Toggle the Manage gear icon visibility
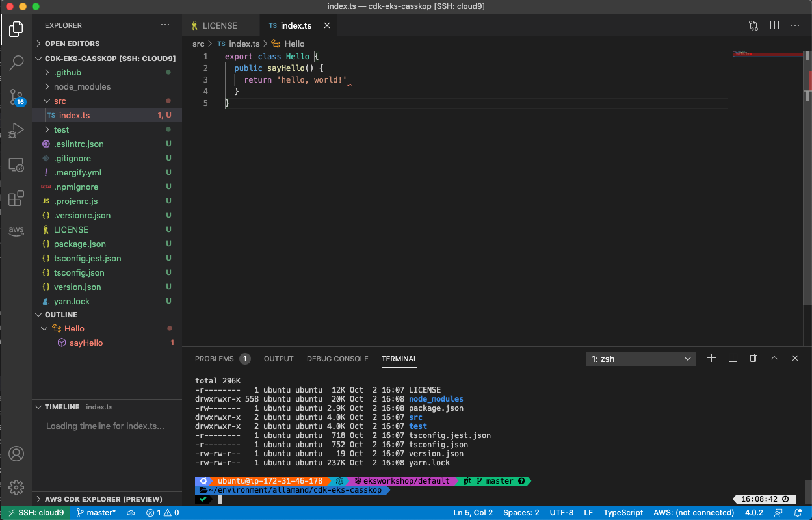Image resolution: width=812 pixels, height=520 pixels. (16, 487)
